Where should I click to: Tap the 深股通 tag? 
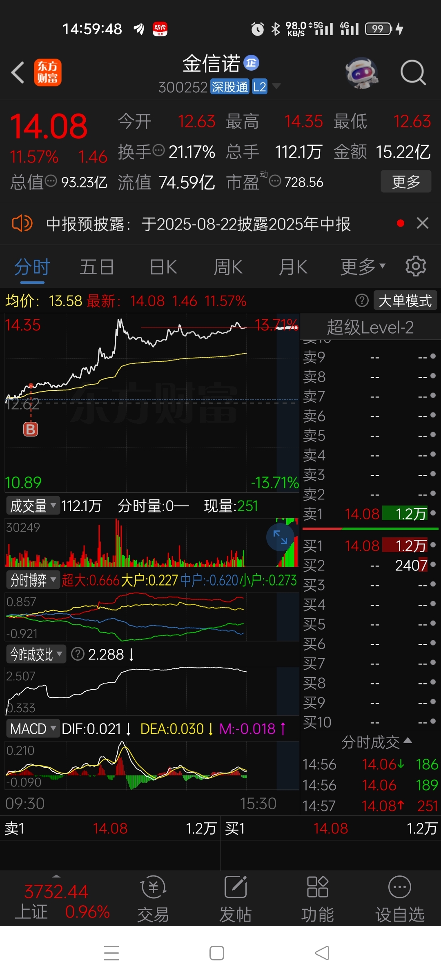[229, 87]
